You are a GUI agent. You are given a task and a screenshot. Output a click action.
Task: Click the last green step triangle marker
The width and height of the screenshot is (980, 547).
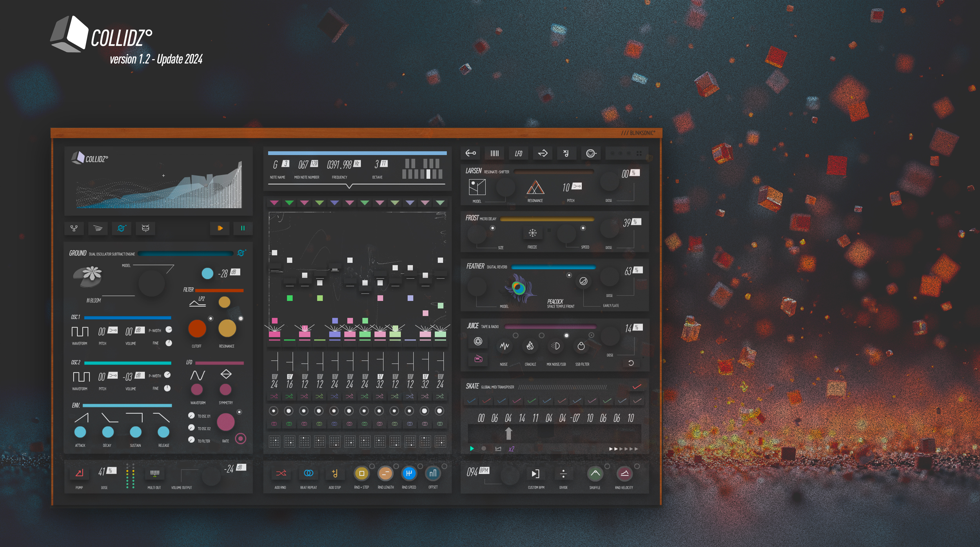(440, 203)
